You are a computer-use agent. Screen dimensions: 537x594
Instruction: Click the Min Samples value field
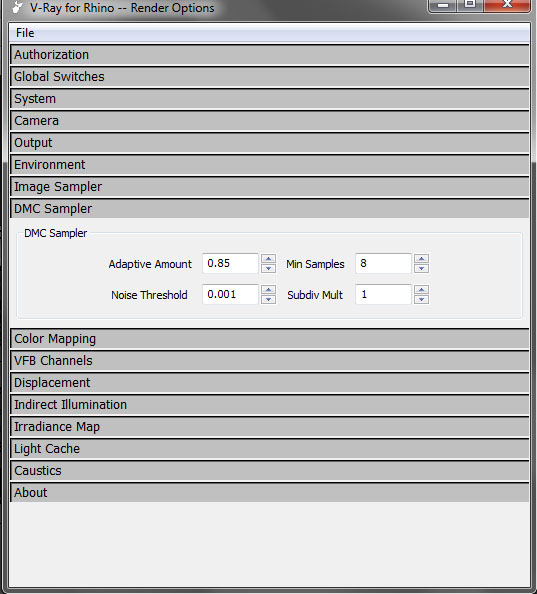(x=383, y=263)
